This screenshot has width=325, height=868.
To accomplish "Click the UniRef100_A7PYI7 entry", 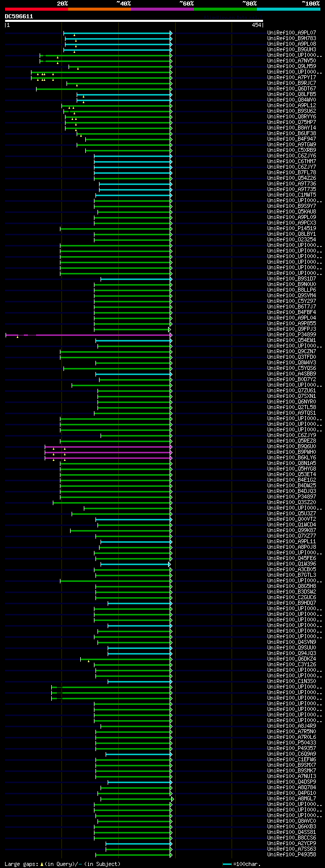I will tap(291, 78).
